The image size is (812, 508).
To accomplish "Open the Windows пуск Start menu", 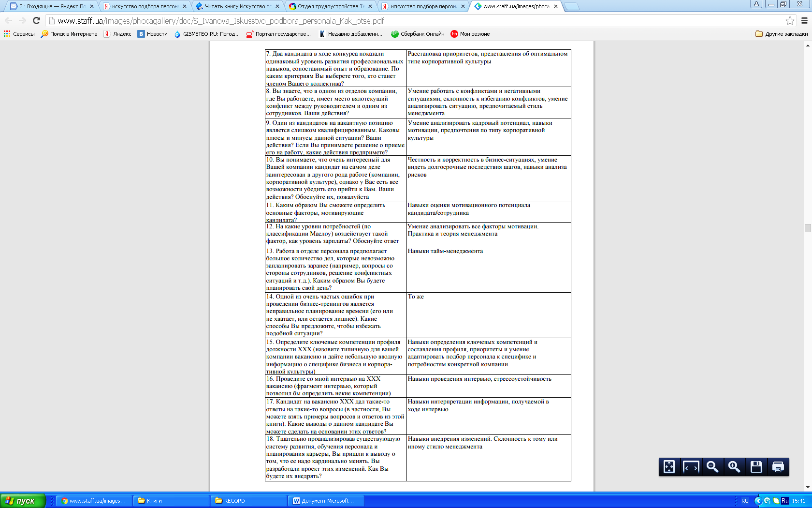I will 23,501.
